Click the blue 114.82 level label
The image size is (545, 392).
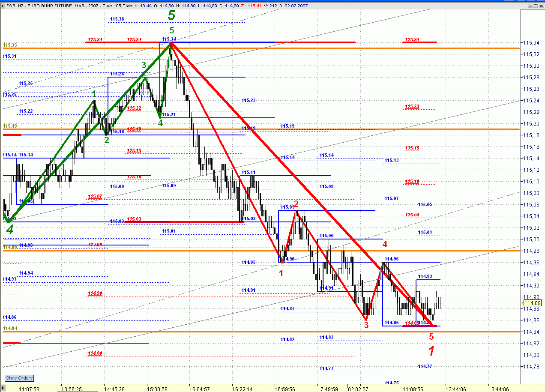(288, 339)
